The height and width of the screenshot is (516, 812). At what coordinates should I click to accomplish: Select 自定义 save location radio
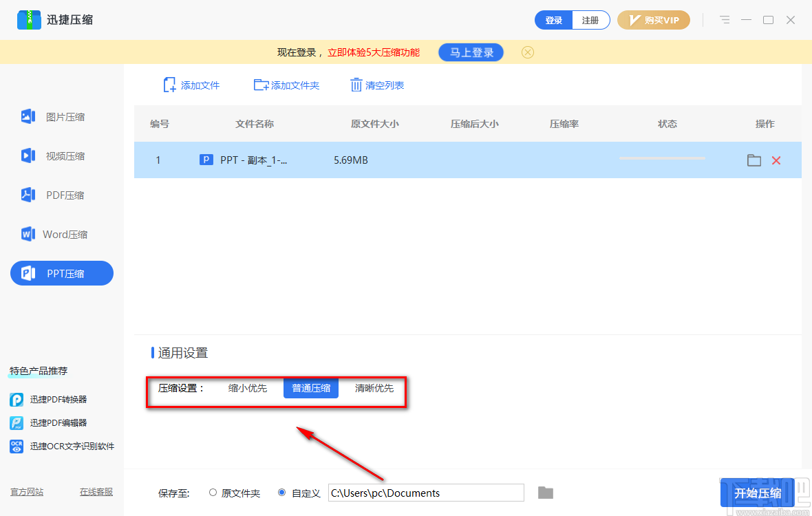pyautogui.click(x=281, y=493)
